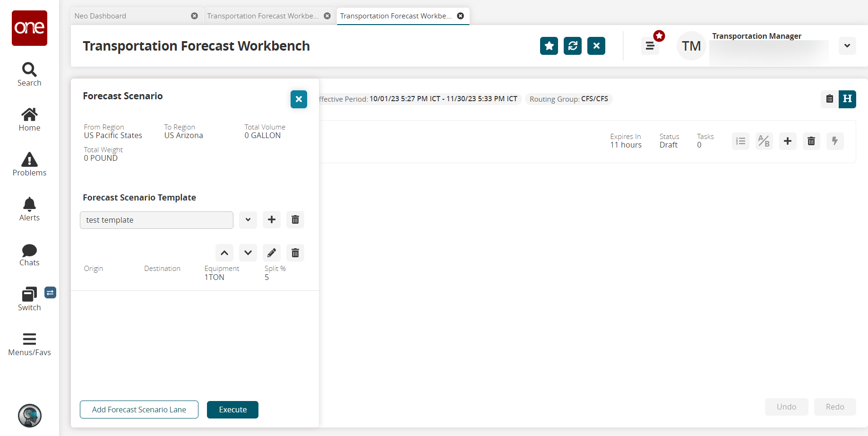
Task: Click the H button at top right
Action: pos(847,99)
